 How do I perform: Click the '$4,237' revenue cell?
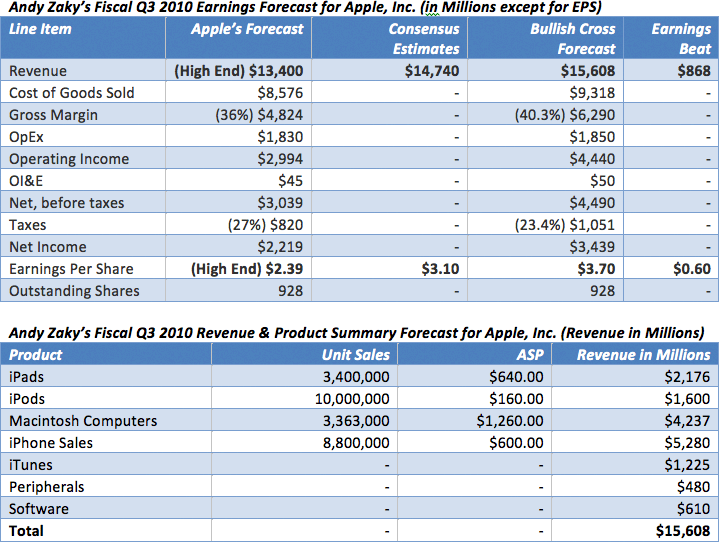pos(687,421)
